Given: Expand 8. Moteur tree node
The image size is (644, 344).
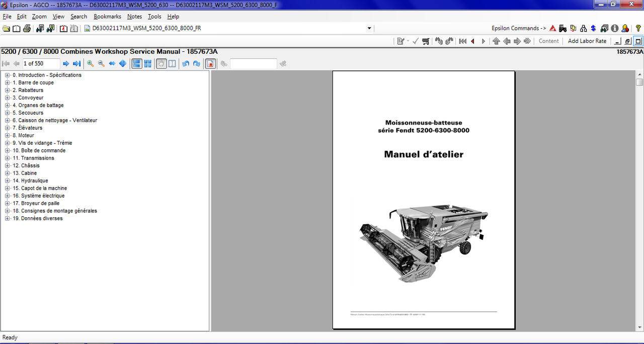Looking at the screenshot, I should [8, 136].
